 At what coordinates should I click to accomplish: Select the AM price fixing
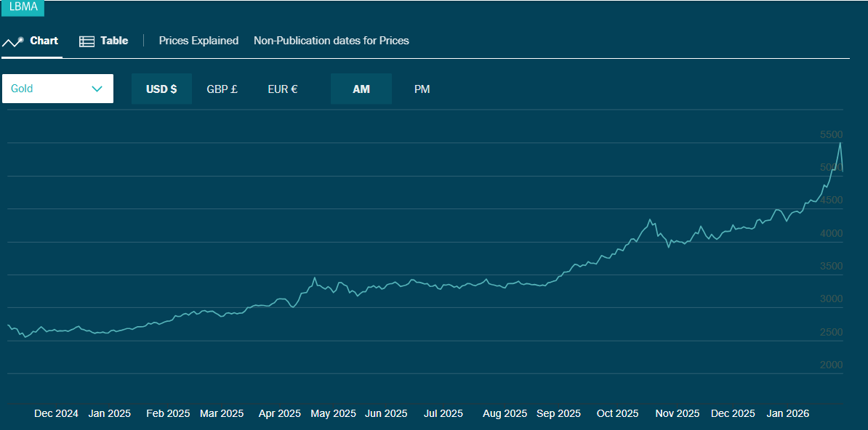coord(361,89)
